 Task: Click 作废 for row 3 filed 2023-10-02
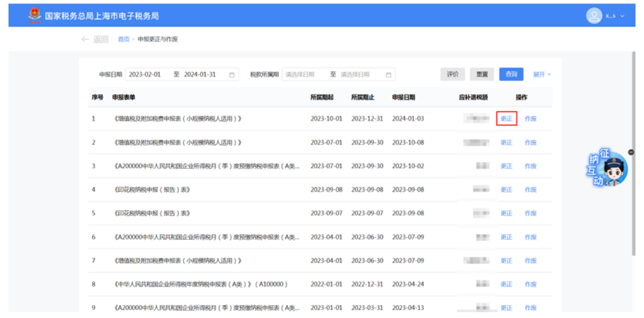pyautogui.click(x=531, y=166)
